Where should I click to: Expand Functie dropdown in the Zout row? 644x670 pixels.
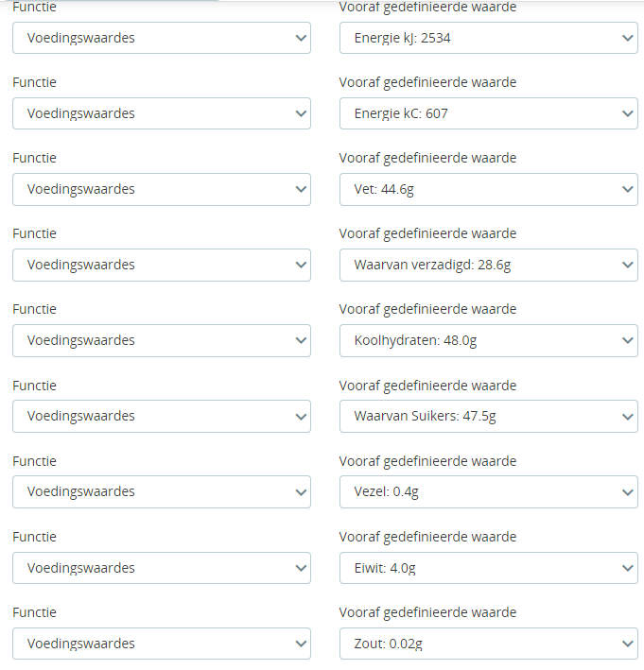(x=161, y=644)
